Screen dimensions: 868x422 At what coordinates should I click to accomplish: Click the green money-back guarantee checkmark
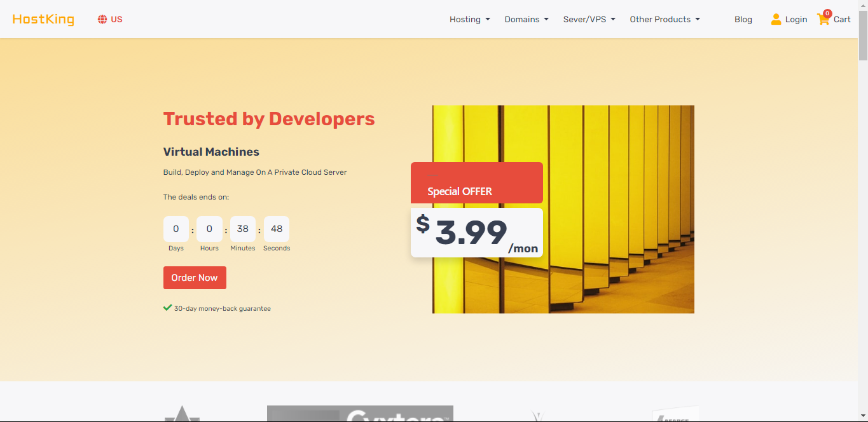[167, 308]
